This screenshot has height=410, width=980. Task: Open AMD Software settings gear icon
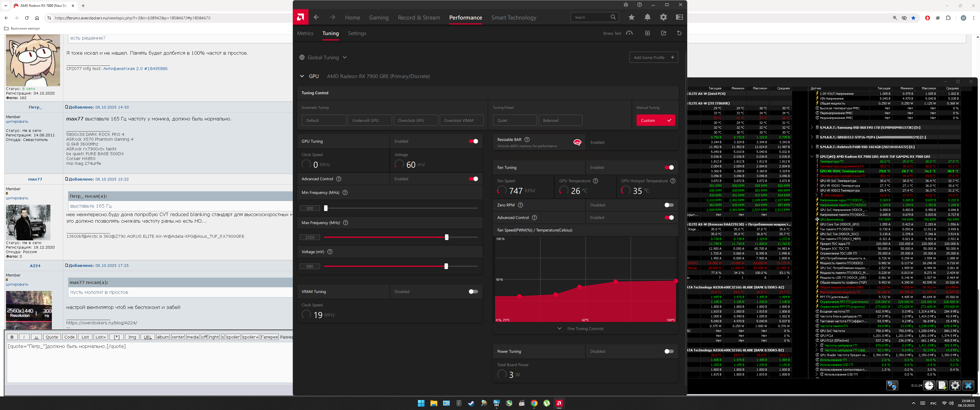(x=663, y=17)
